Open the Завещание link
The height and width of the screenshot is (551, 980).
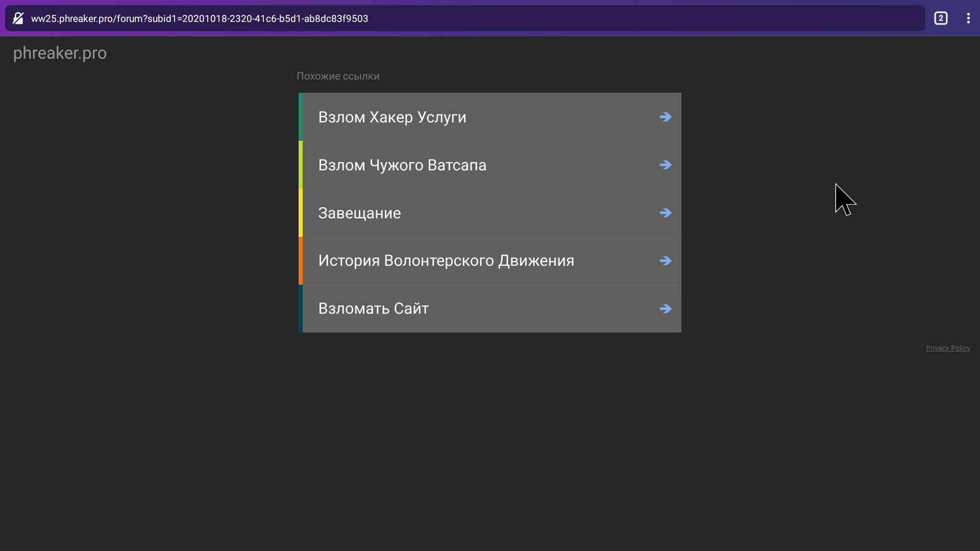point(490,213)
